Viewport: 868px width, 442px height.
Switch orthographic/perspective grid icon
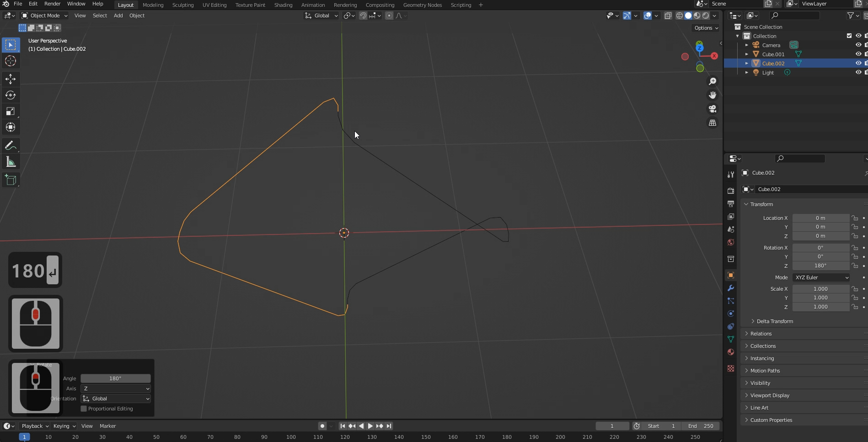[x=713, y=123]
